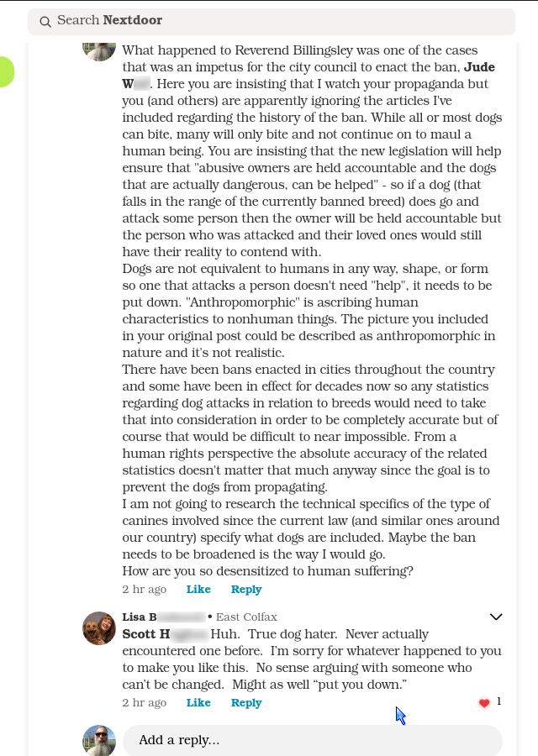Click the magnifying glass search icon
Screen dimensions: 538x756
coord(45,21)
